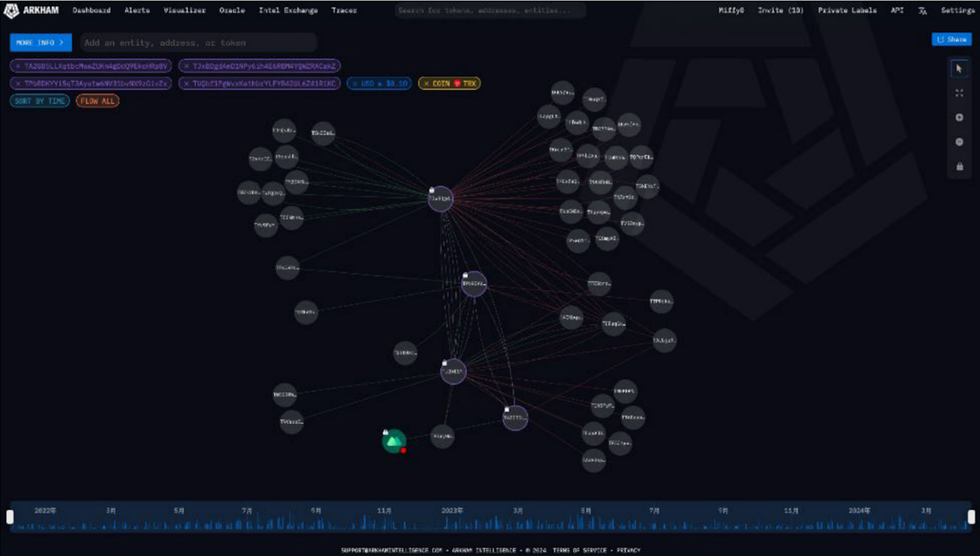
Task: Toggle the SORT BY TIME filter
Action: coord(40,101)
